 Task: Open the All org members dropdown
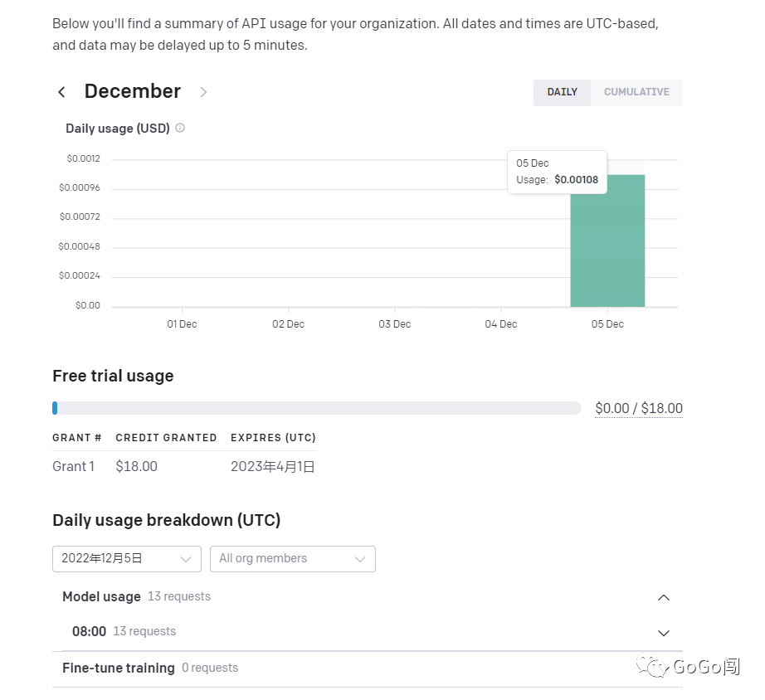coord(292,559)
